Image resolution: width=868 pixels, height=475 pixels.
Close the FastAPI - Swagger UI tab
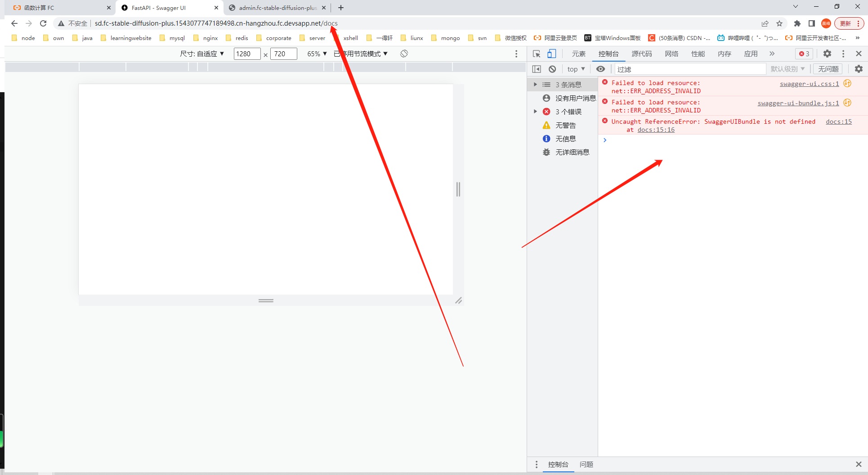click(216, 8)
